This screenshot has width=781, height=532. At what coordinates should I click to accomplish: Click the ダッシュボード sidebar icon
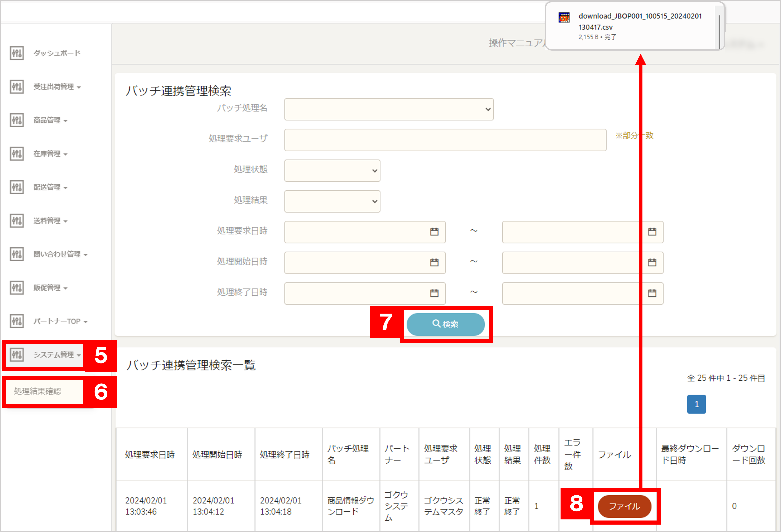click(17, 53)
